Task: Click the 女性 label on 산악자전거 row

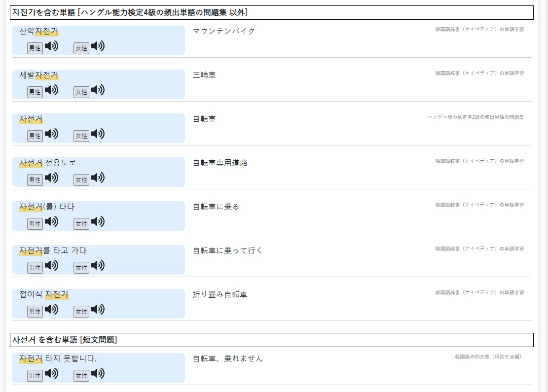Action: pos(81,48)
